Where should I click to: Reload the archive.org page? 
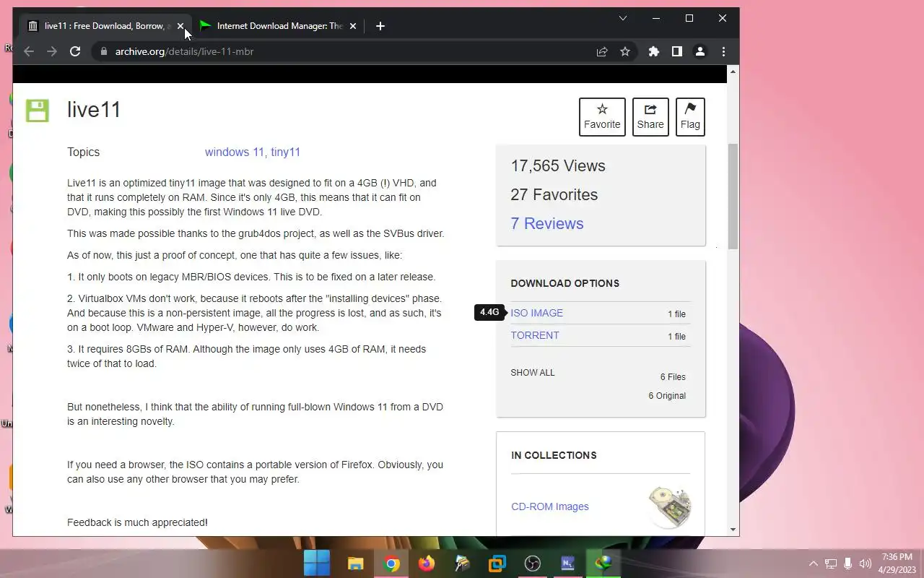pyautogui.click(x=75, y=51)
